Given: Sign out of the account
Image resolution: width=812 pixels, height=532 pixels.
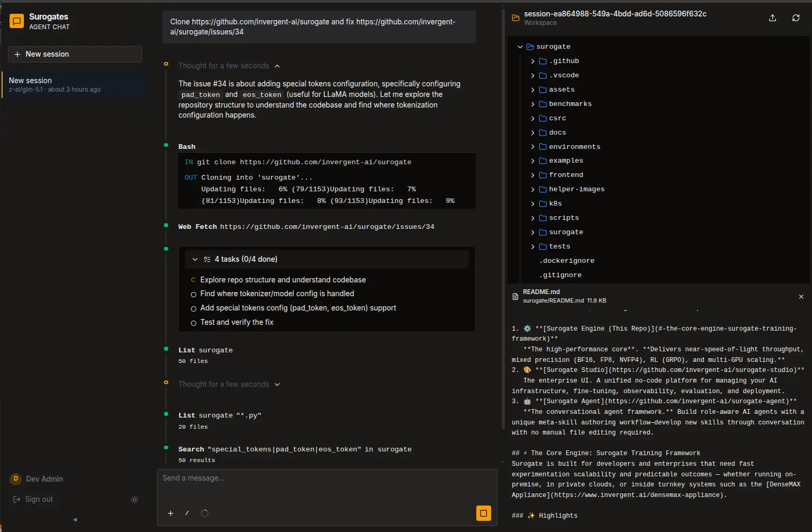Looking at the screenshot, I should click(x=33, y=499).
